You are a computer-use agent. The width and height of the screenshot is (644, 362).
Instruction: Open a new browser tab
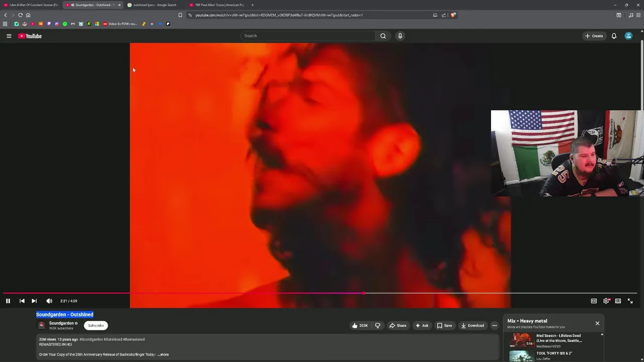coord(253,5)
